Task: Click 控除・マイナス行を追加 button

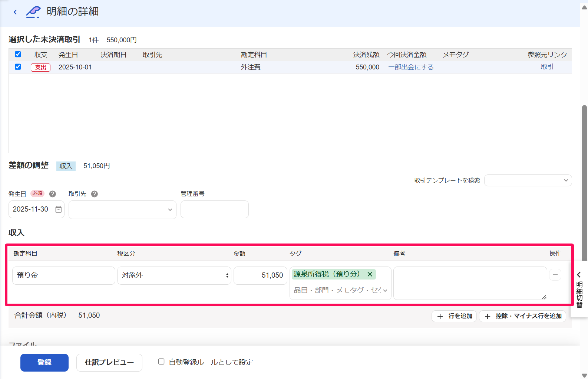Action: [x=523, y=316]
